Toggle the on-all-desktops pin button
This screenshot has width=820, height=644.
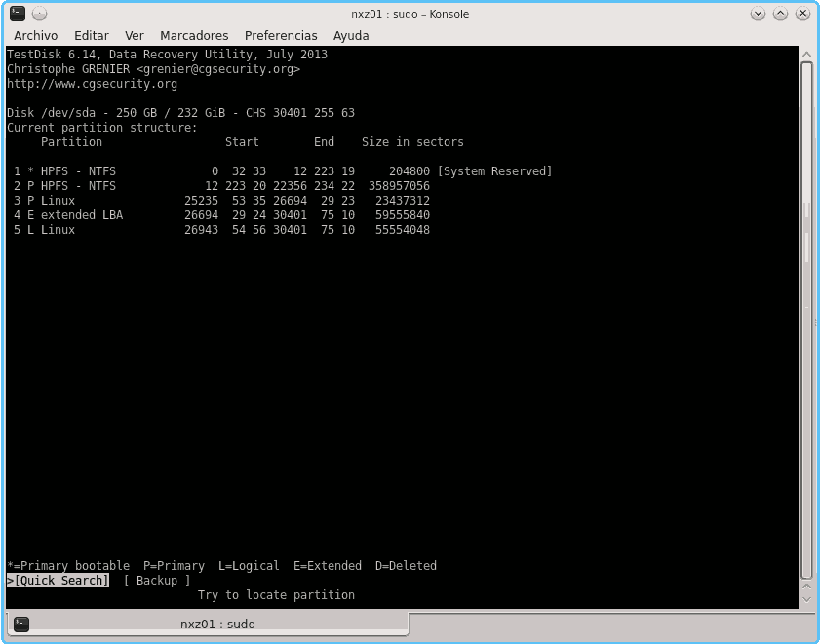pos(39,14)
